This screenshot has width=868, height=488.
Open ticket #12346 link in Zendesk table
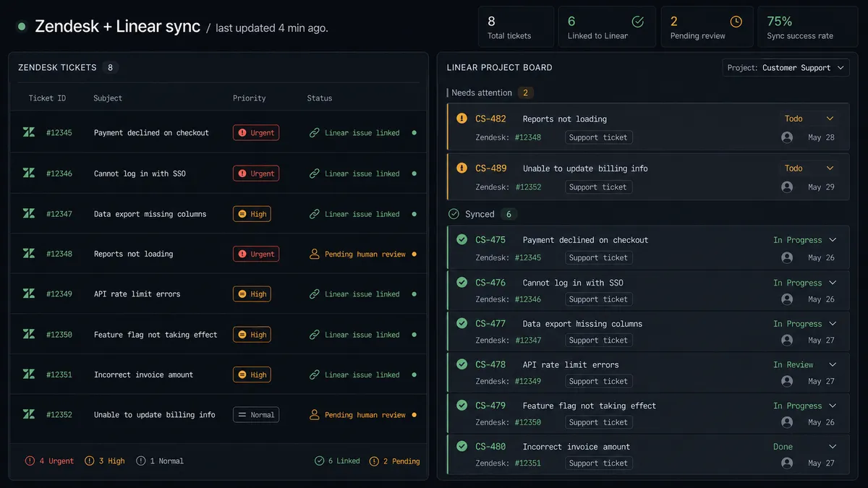click(59, 174)
